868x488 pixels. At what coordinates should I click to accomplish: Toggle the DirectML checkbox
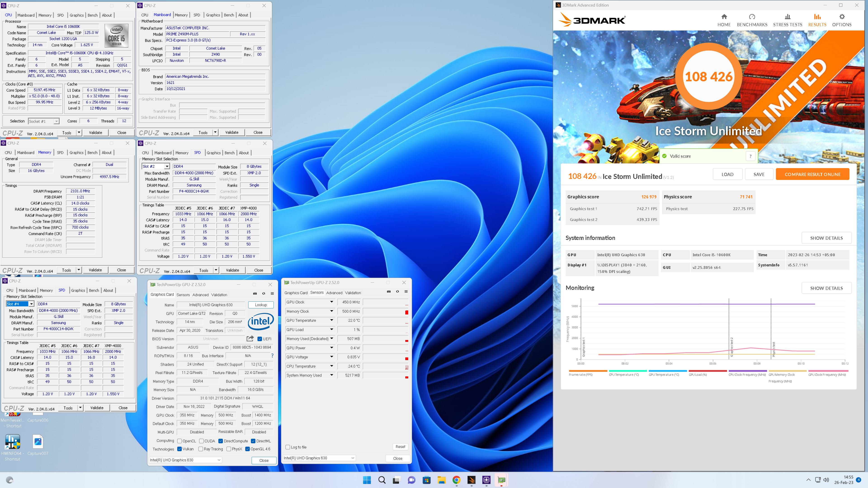pos(253,441)
